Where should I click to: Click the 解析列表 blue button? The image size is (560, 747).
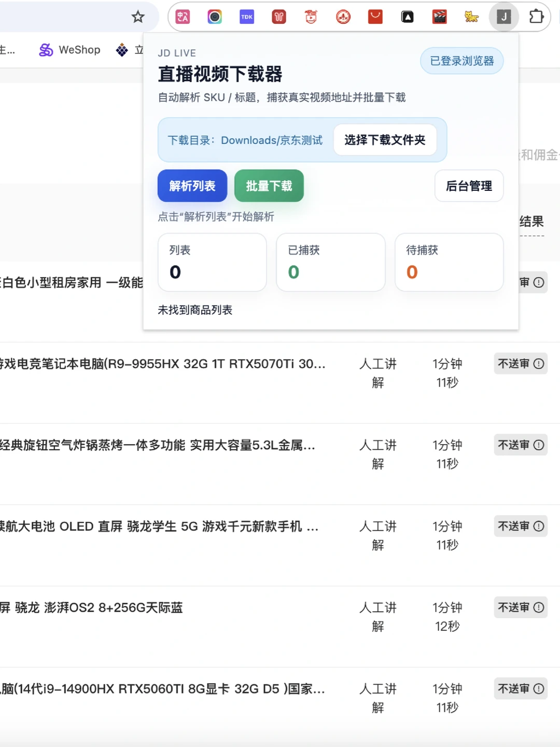[x=192, y=186]
